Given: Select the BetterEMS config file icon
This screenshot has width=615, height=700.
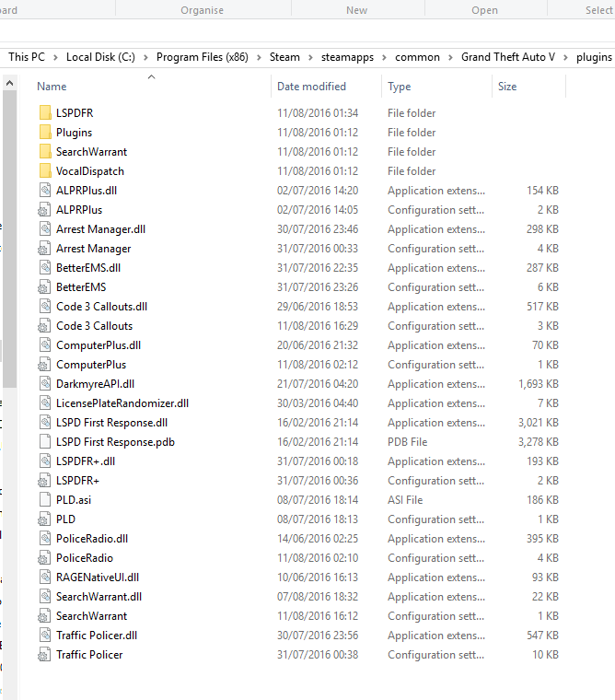Looking at the screenshot, I should click(x=44, y=287).
